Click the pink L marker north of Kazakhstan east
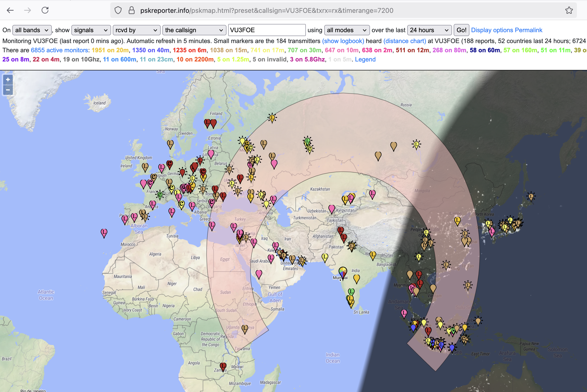Image resolution: width=587 pixels, height=392 pixels. point(372,194)
